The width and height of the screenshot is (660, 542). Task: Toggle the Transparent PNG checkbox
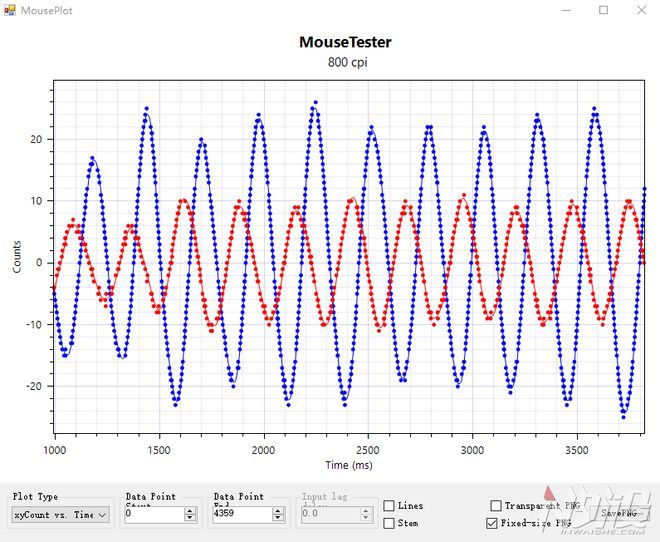(496, 505)
